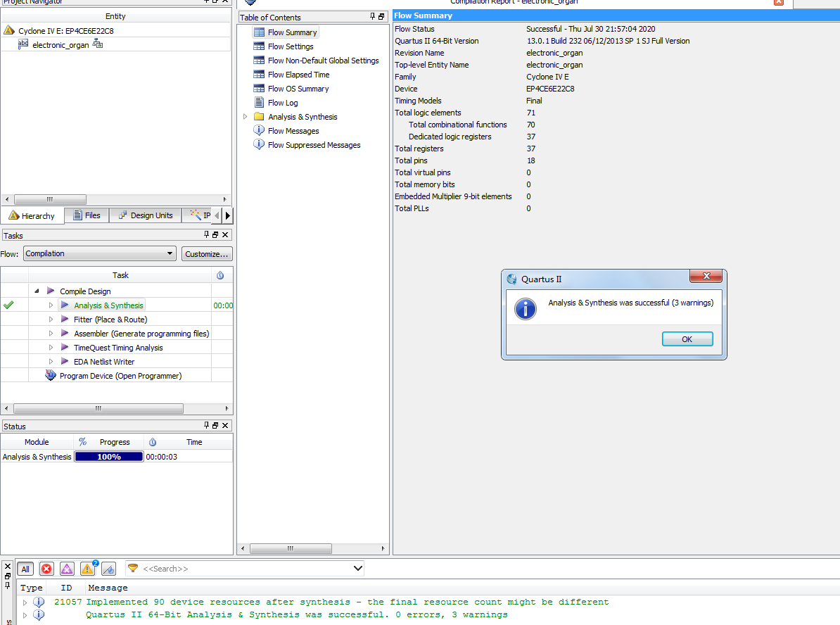Click the percent icon in the Status header
This screenshot has width=840, height=625.
82,442
